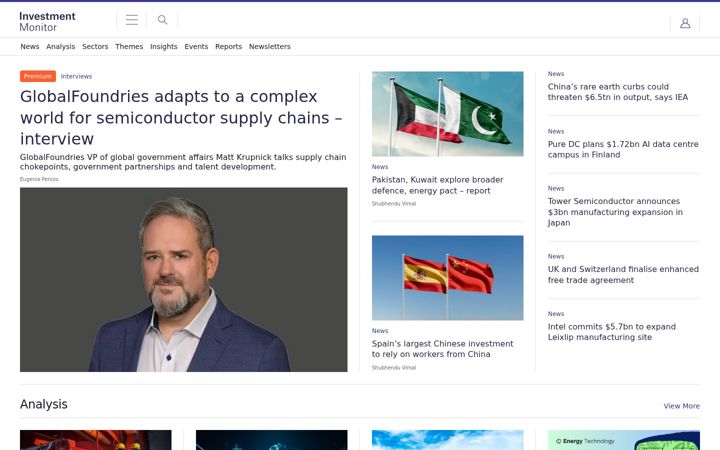This screenshot has width=720, height=450.
Task: Open Intel Leixlip expansion article
Action: [x=612, y=332]
